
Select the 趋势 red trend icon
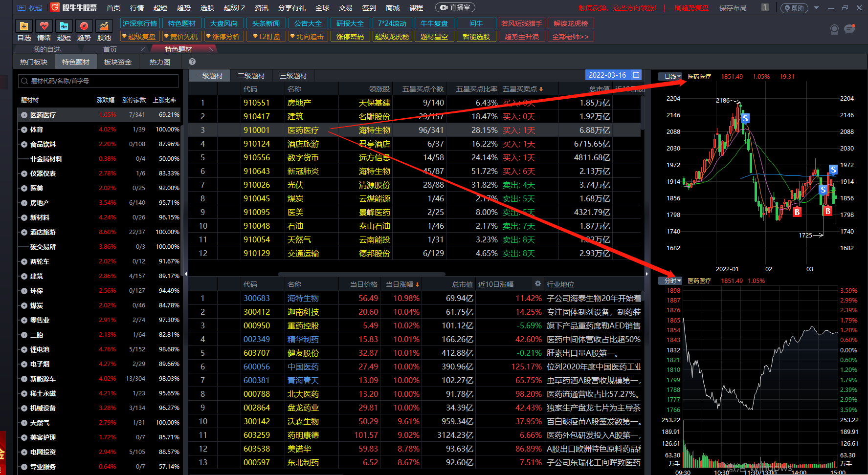tap(84, 26)
